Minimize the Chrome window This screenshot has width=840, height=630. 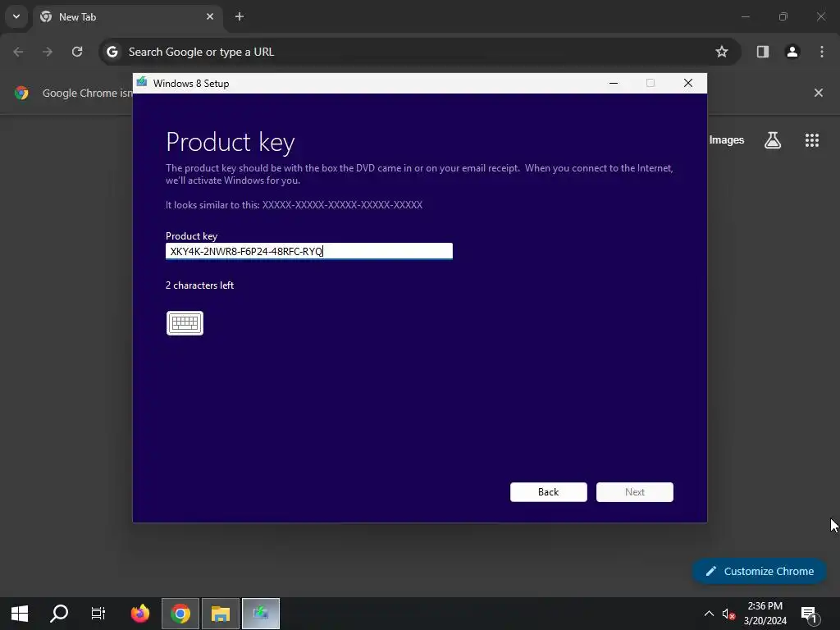745,16
